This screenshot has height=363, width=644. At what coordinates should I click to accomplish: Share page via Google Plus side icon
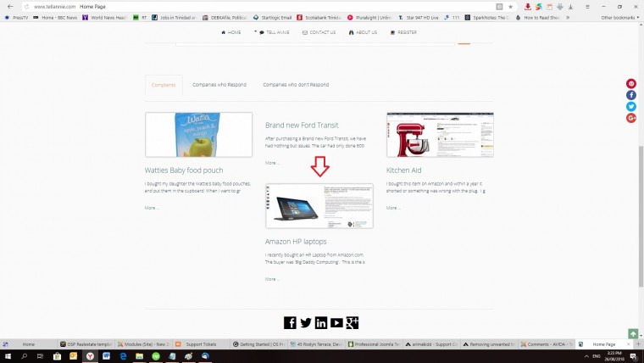(631, 118)
